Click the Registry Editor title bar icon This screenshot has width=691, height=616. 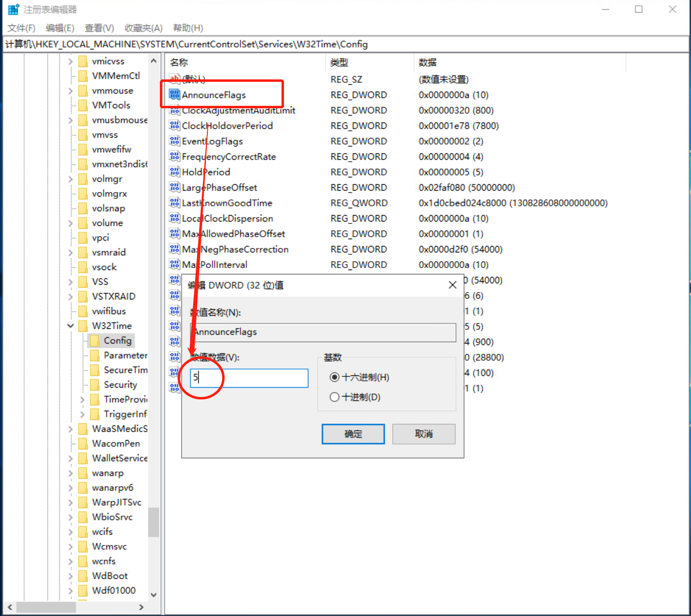pos(13,9)
